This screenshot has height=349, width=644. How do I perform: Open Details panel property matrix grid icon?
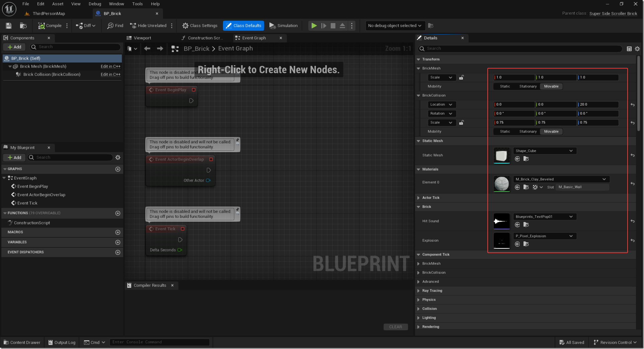629,49
